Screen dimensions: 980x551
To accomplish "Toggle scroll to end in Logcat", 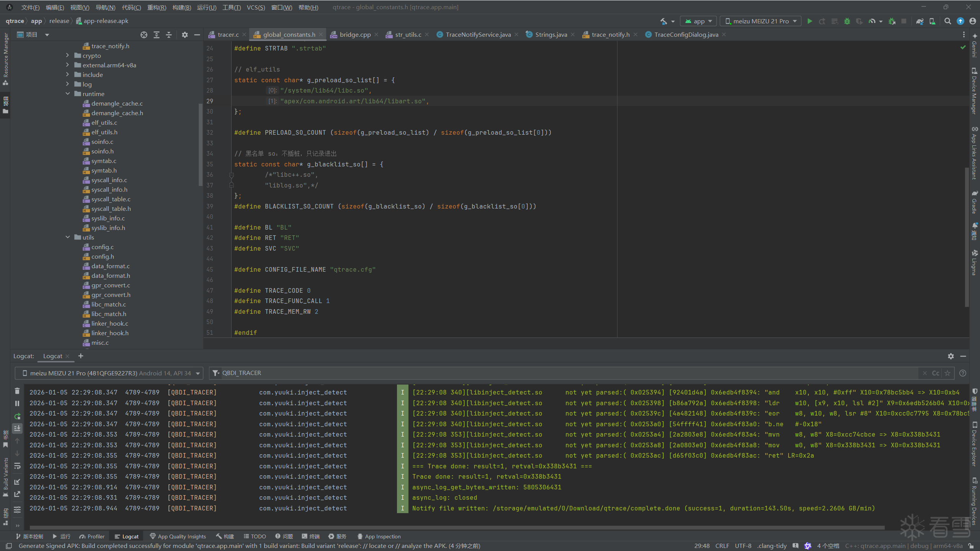I will click(17, 428).
